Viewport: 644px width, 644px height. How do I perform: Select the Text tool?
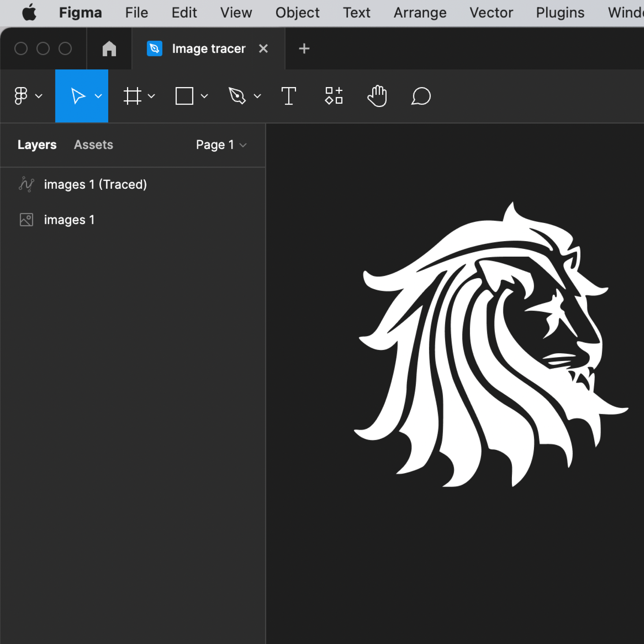[289, 96]
